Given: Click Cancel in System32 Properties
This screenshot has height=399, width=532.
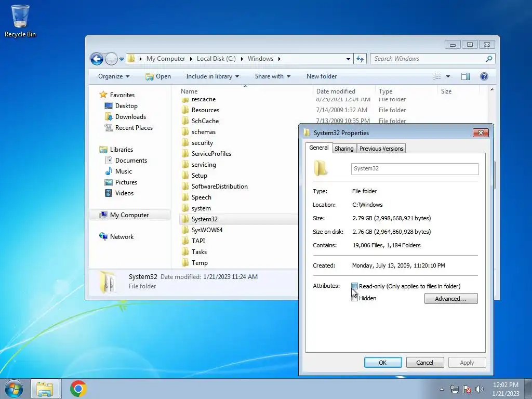Looking at the screenshot, I should pos(425,363).
